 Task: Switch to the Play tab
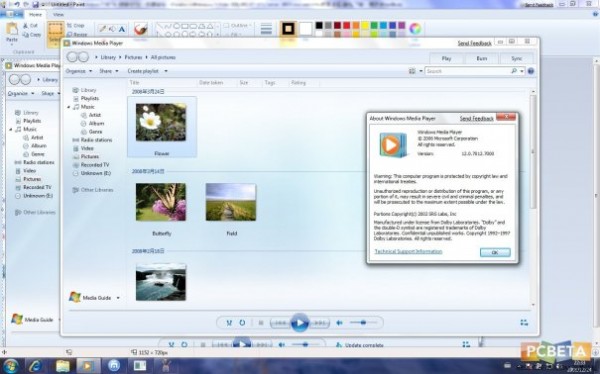446,59
